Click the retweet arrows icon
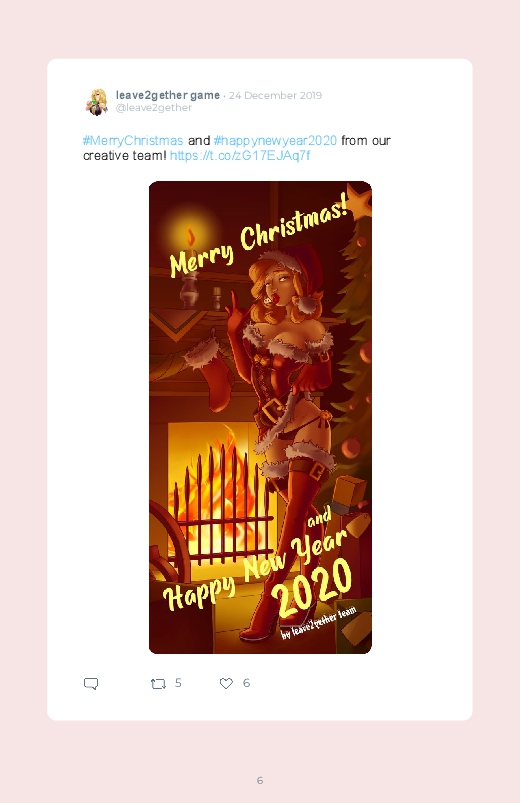Viewport: 520px width, 803px height. click(158, 684)
